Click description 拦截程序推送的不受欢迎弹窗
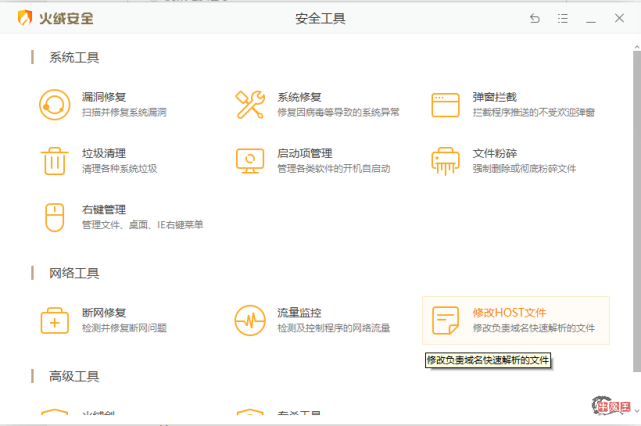Image resolution: width=641 pixels, height=426 pixels. 533,112
